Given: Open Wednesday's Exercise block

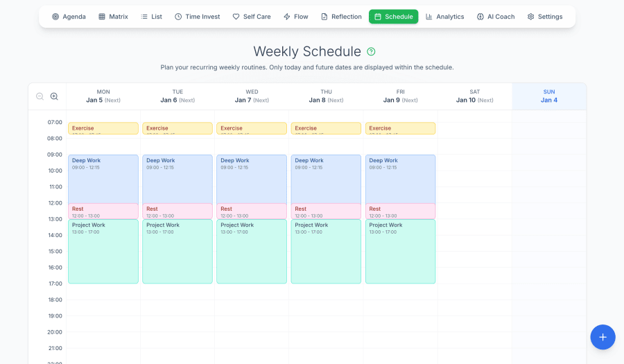Looking at the screenshot, I should 252,128.
